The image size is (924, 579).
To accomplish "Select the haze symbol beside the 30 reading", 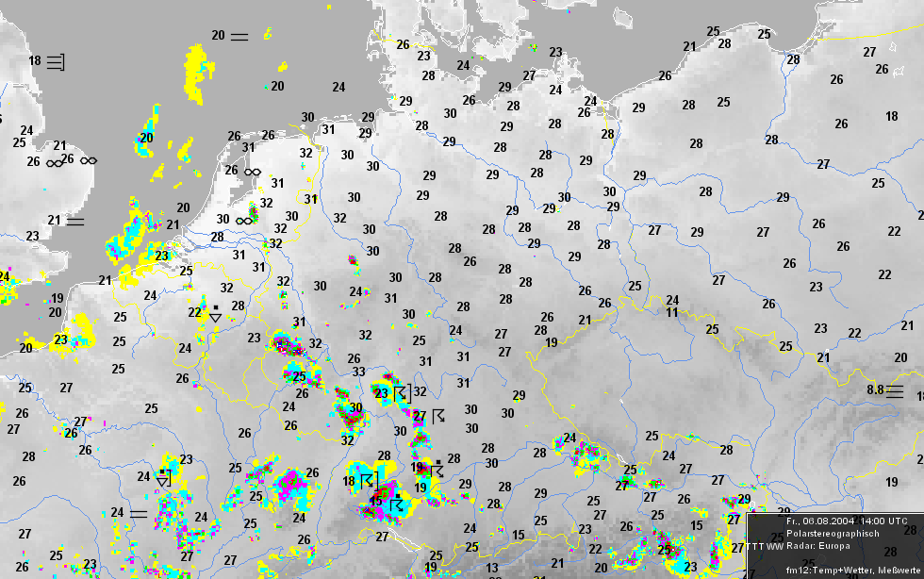I will (x=244, y=221).
